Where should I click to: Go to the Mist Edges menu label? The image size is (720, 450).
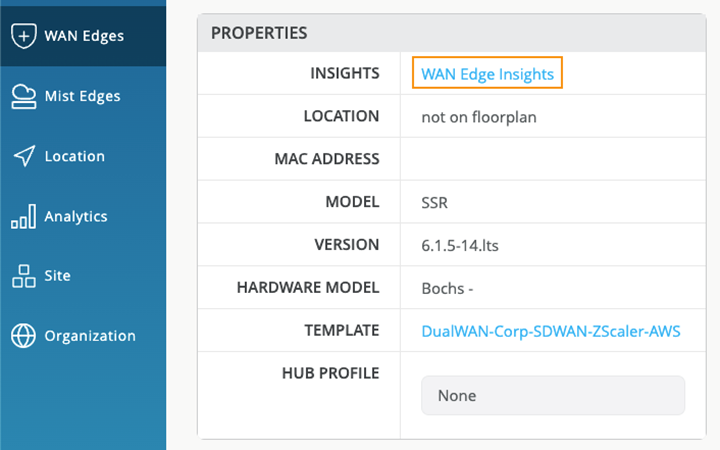(x=82, y=96)
